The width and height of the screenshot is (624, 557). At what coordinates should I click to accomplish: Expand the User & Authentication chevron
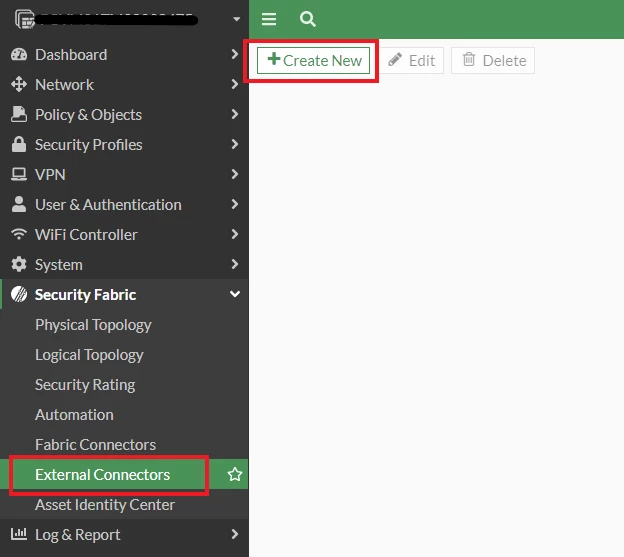(x=235, y=204)
